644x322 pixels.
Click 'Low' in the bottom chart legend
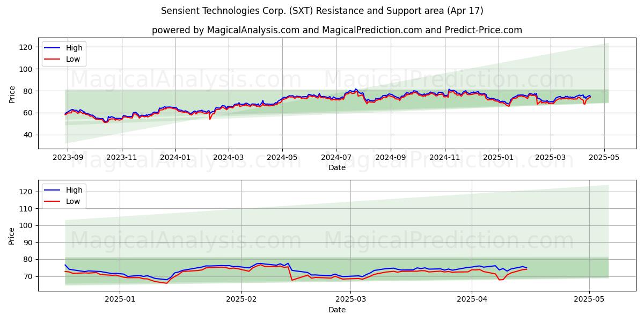click(x=73, y=201)
